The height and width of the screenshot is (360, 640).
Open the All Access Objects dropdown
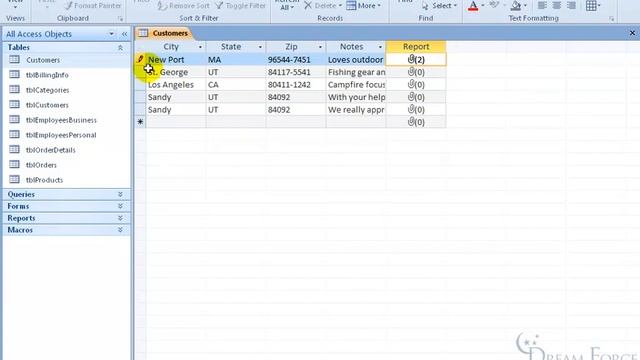[111, 34]
